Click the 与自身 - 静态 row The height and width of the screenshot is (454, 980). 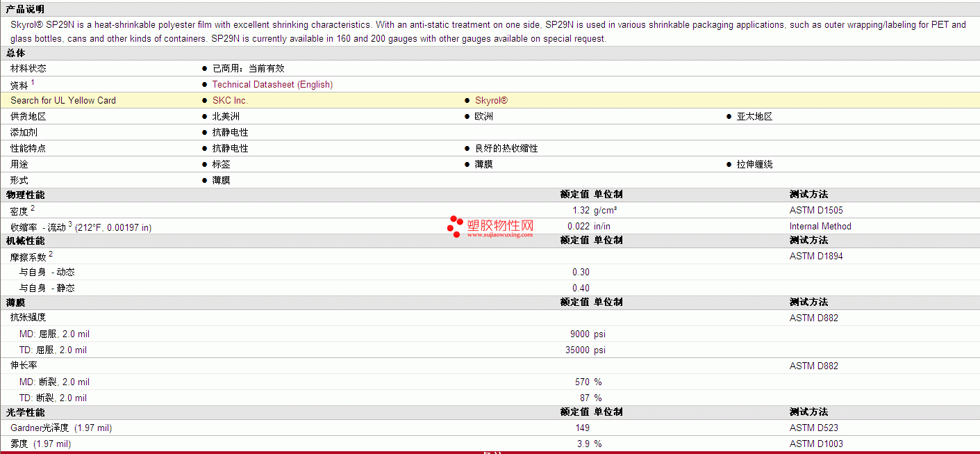47,289
